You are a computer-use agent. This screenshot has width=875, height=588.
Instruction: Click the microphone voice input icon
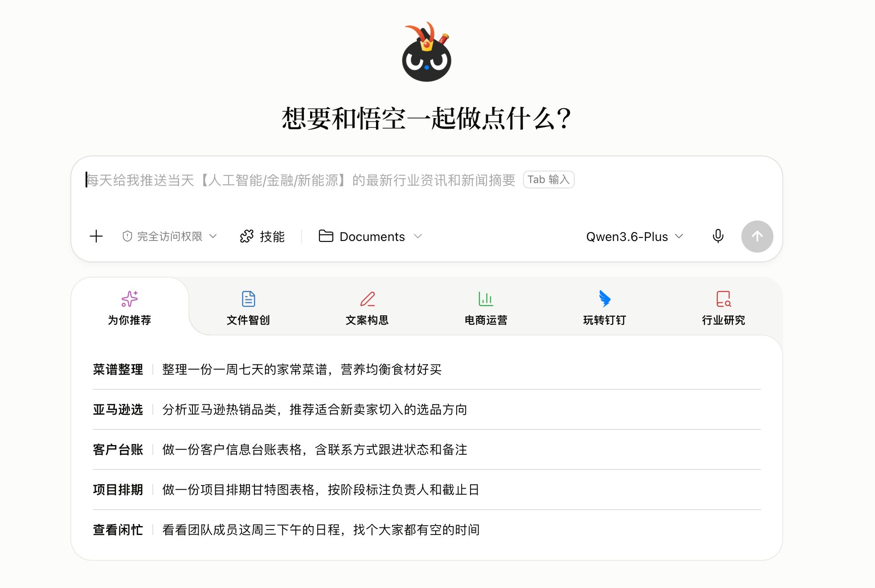pos(718,236)
